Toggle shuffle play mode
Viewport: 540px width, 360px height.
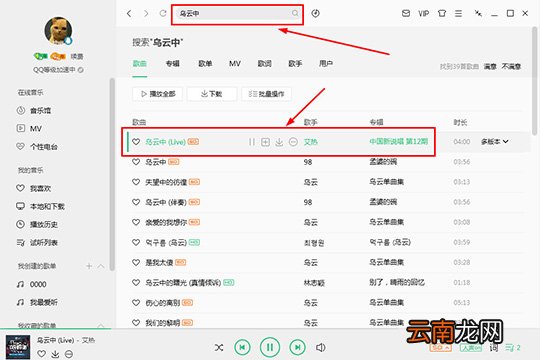pyautogui.click(x=219, y=348)
